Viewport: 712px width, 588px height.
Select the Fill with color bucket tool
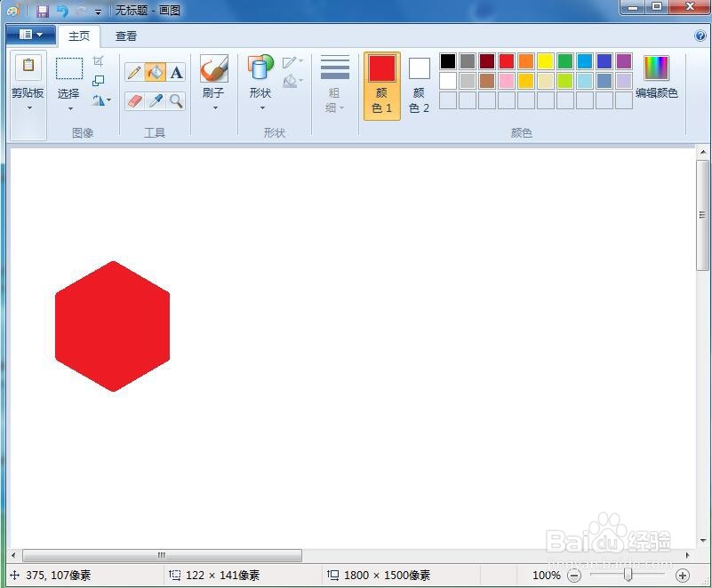[156, 73]
